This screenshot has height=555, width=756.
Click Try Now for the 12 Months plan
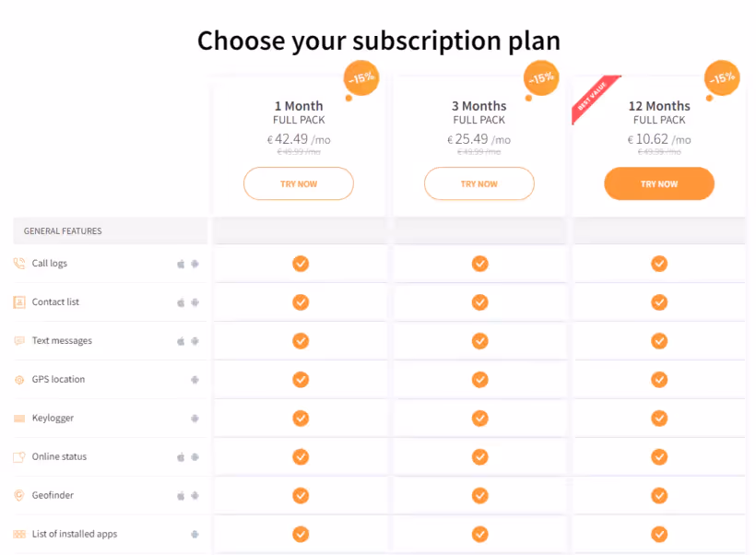659,183
